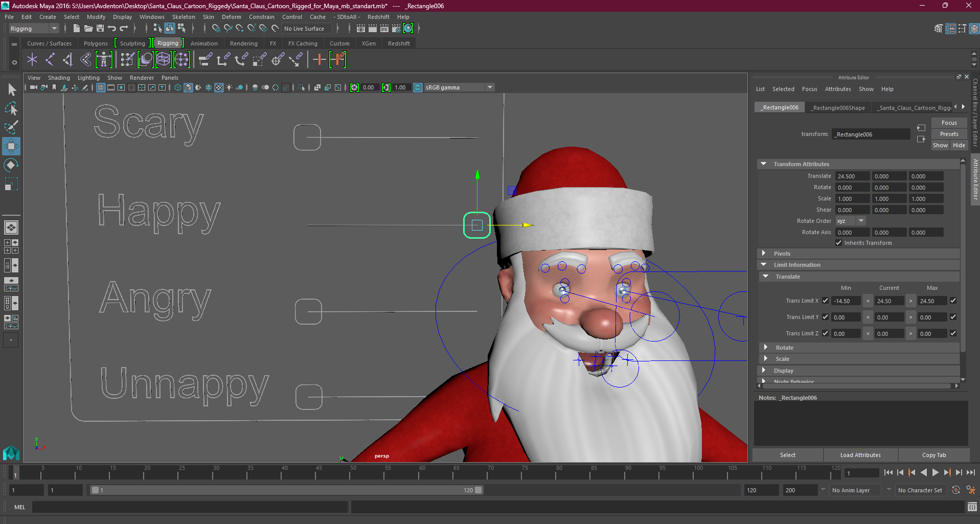Click the Play Forwards button on timeline

pyautogui.click(x=935, y=473)
